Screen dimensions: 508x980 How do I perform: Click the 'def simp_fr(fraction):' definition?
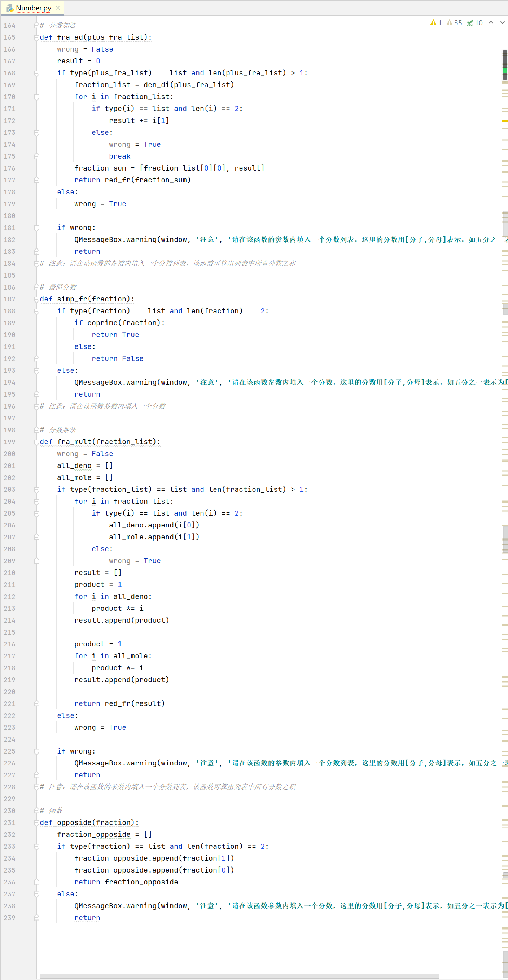[x=87, y=299]
